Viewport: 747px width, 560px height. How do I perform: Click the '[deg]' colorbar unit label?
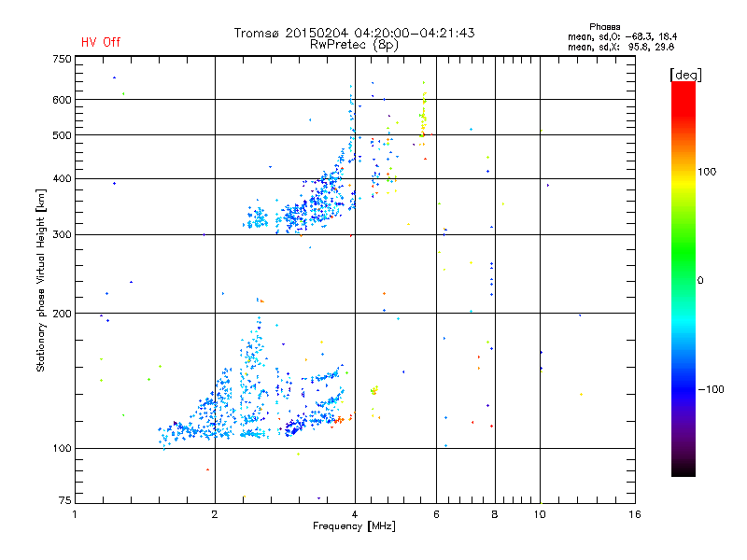(685, 75)
